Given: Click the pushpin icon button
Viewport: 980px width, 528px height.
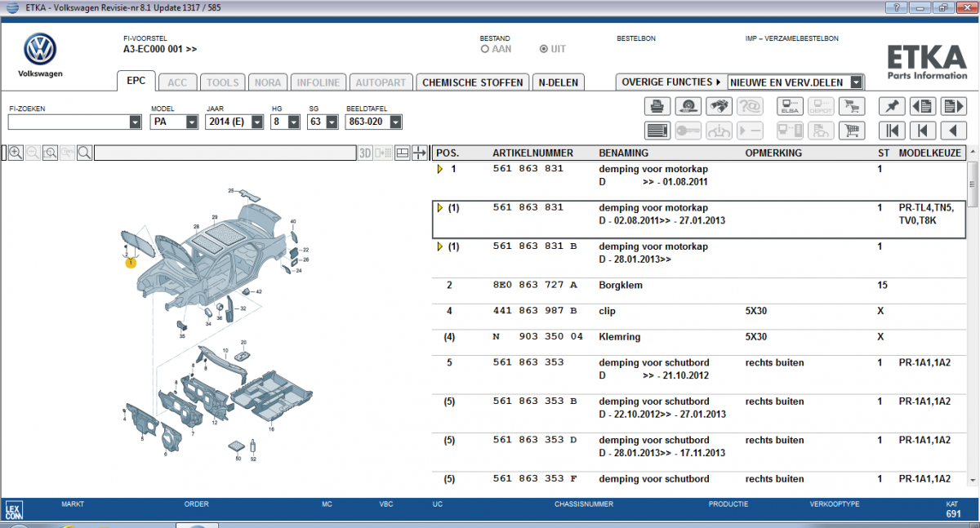Looking at the screenshot, I should 890,106.
